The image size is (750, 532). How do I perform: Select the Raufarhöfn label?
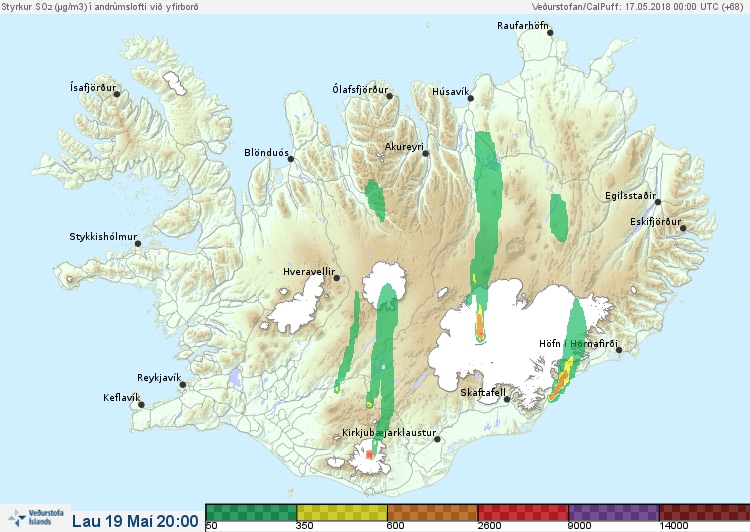[x=523, y=26]
